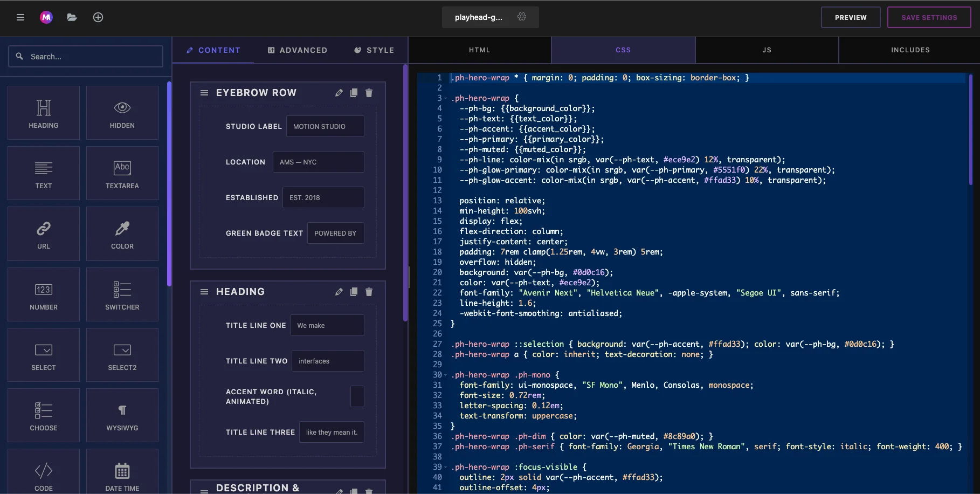Screen dimensions: 980x494
Task: Switch to the Advanced tab
Action: click(298, 50)
